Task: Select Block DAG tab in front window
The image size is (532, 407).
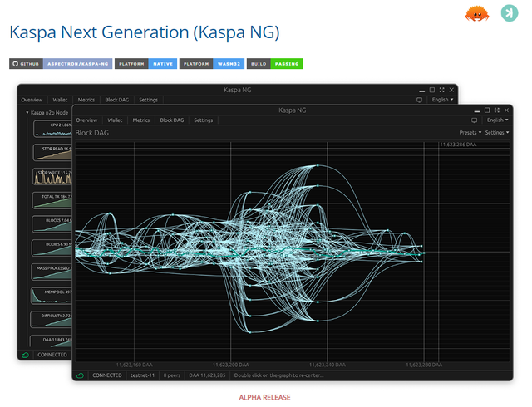Action: click(172, 120)
